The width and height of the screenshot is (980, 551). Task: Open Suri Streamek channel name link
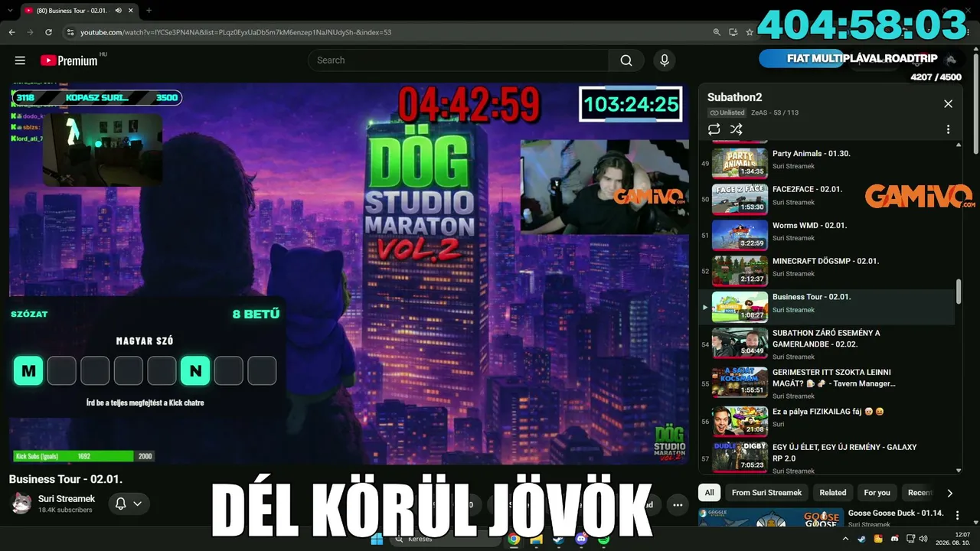click(67, 499)
